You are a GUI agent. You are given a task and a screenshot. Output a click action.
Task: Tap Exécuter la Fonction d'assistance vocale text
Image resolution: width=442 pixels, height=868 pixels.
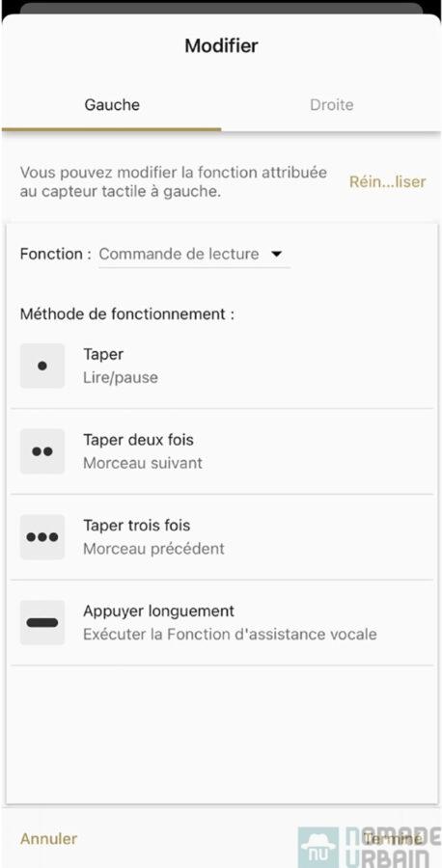(230, 635)
